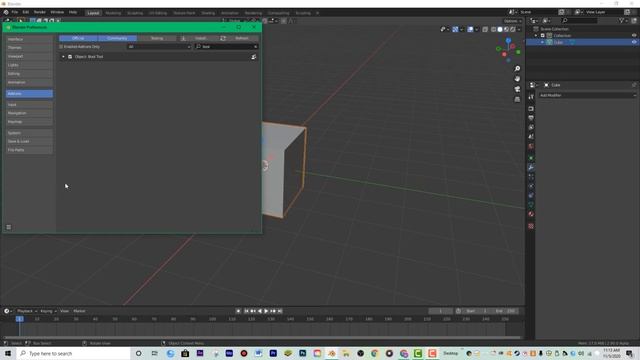Expand the Collection tree item
This screenshot has width=640, height=360.
536,36
